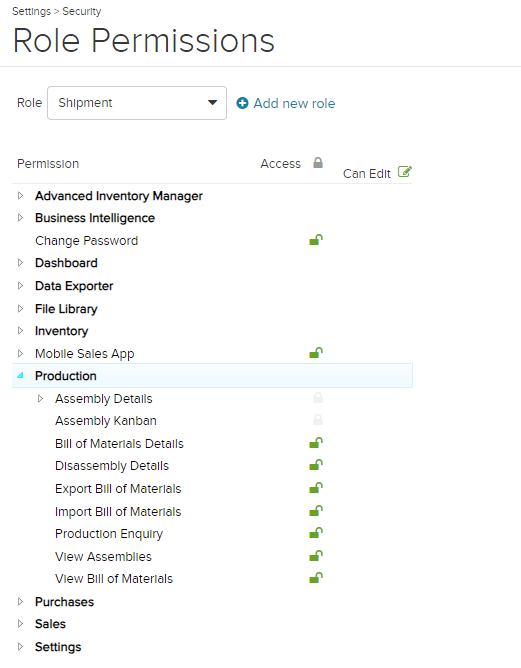Toggle Assembly Kanban locked access icon
Screen dimensions: 521x668
[x=318, y=420]
